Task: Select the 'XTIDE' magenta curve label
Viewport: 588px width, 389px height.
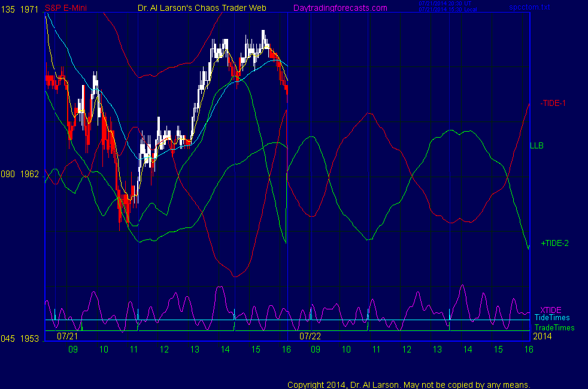Action: point(550,310)
